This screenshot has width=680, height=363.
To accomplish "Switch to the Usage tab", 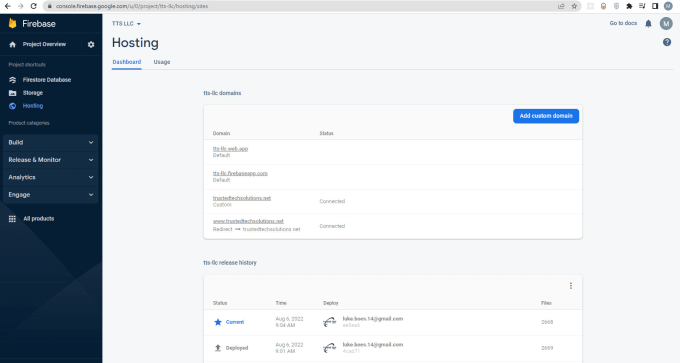I will (x=162, y=62).
